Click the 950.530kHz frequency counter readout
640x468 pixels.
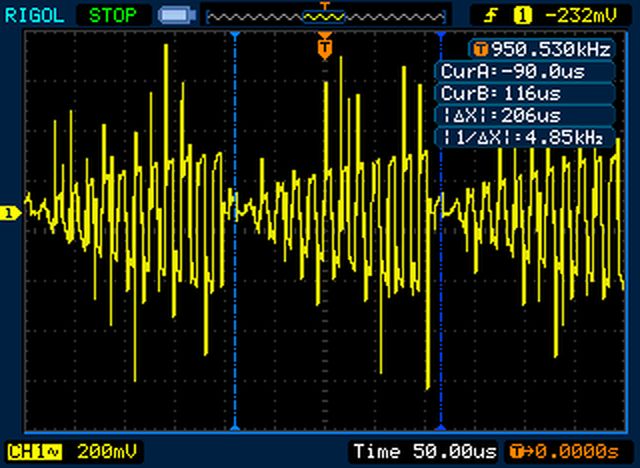(551, 49)
